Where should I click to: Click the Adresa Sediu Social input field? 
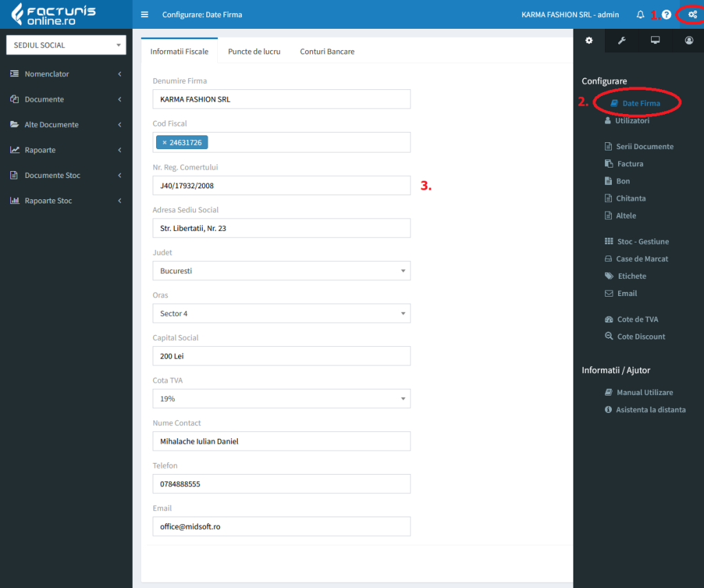click(x=281, y=228)
